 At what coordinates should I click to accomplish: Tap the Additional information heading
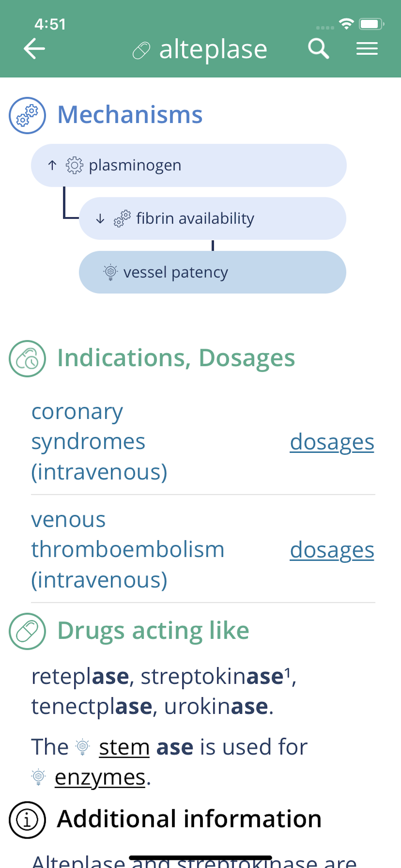pos(190,819)
